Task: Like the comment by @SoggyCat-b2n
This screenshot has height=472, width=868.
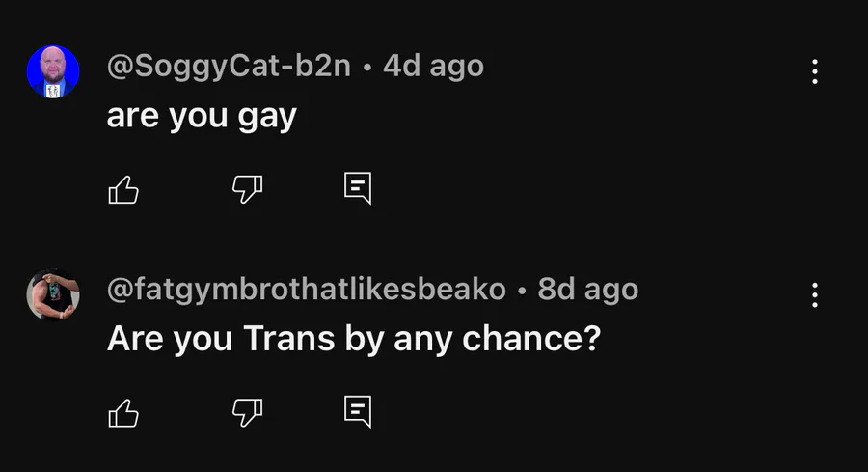Action: coord(123,190)
